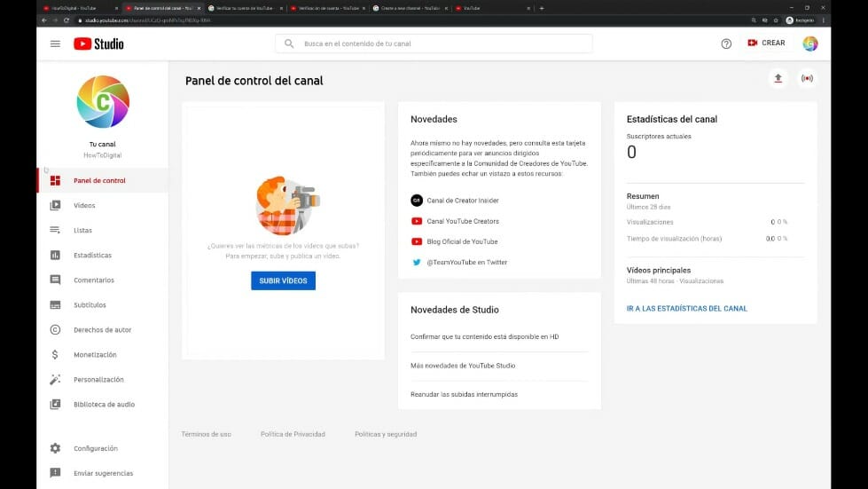
Task: Click the Vídeos principales heading
Action: click(x=658, y=271)
